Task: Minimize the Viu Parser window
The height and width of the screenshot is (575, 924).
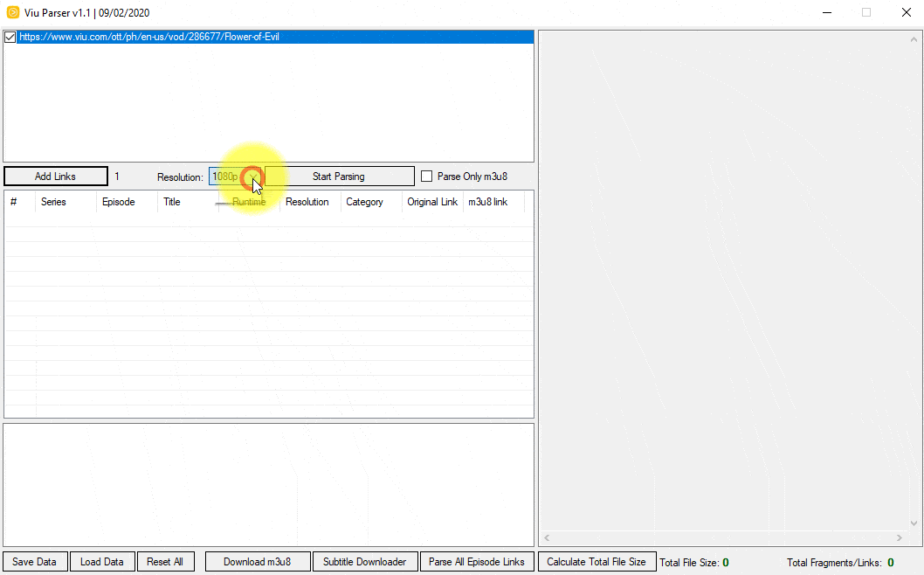Action: pyautogui.click(x=827, y=12)
